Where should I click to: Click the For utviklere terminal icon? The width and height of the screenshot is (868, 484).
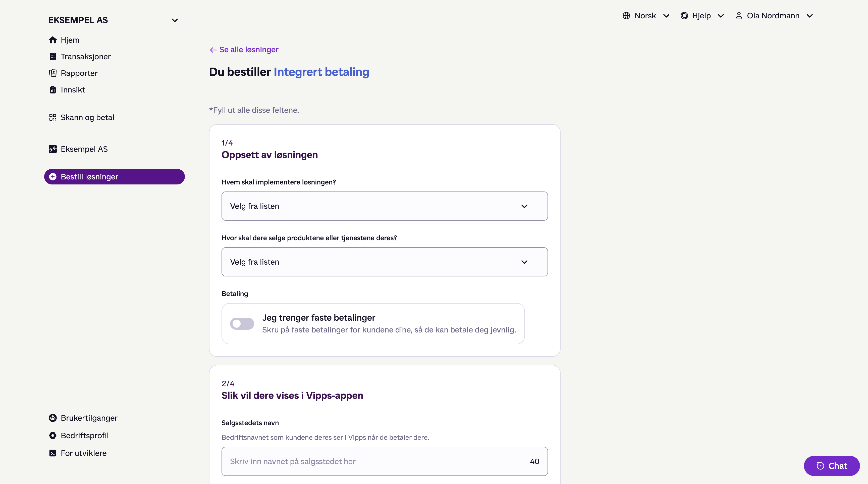click(52, 453)
